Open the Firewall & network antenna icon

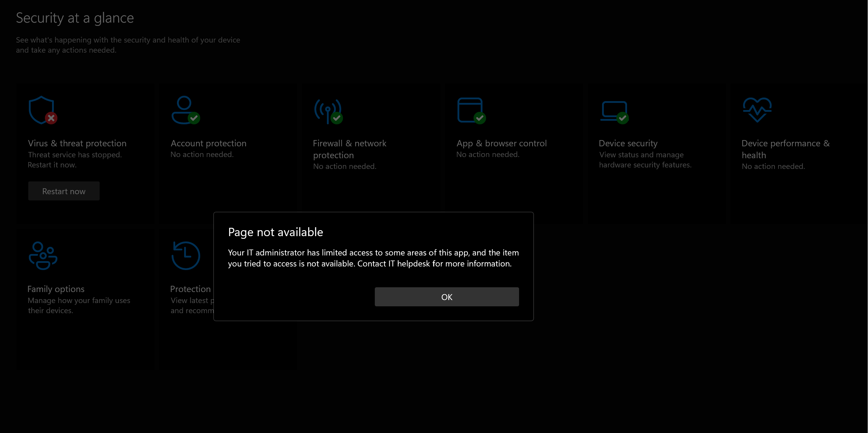pyautogui.click(x=328, y=111)
